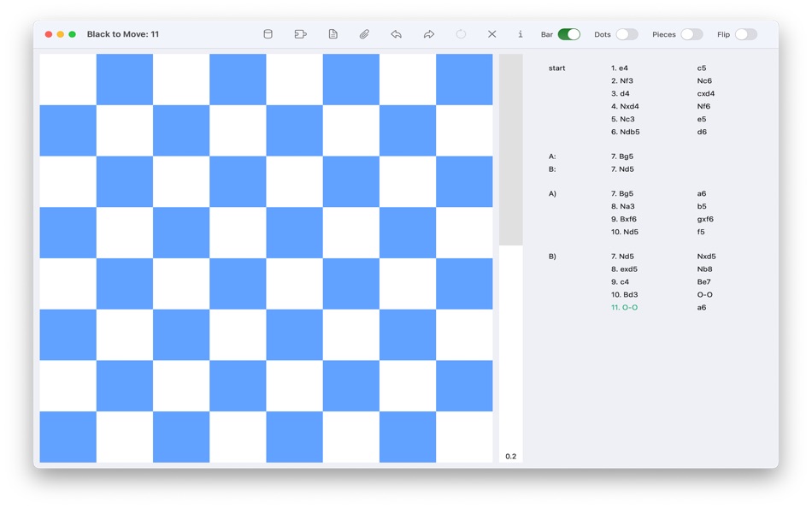Open the document icon in the toolbar
This screenshot has width=812, height=508.
pyautogui.click(x=333, y=33)
